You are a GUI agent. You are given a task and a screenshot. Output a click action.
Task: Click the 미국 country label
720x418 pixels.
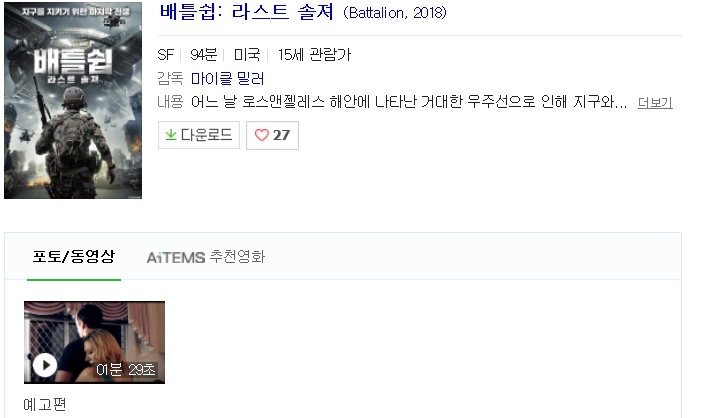coord(247,55)
